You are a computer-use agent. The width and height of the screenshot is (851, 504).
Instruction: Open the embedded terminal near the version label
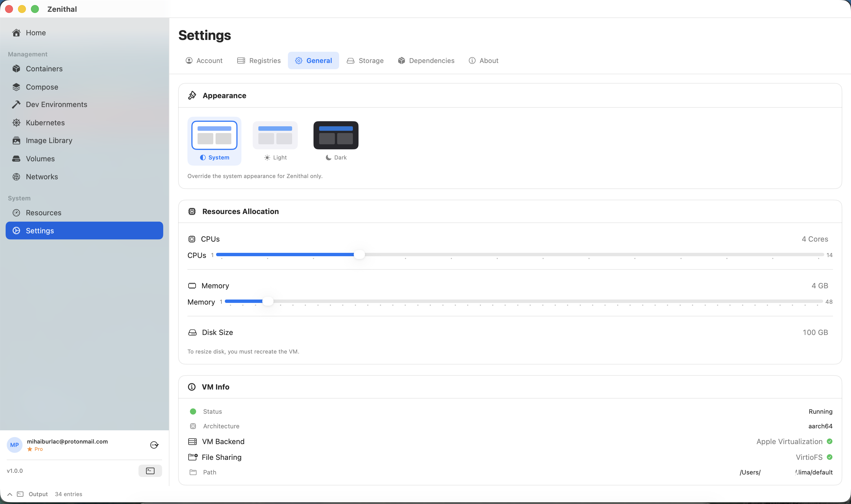150,471
